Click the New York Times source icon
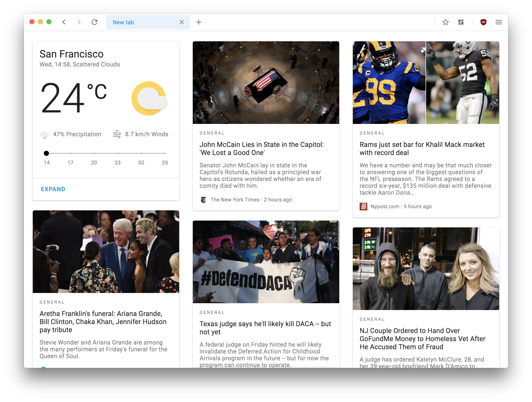The height and width of the screenshot is (402, 532). [203, 200]
